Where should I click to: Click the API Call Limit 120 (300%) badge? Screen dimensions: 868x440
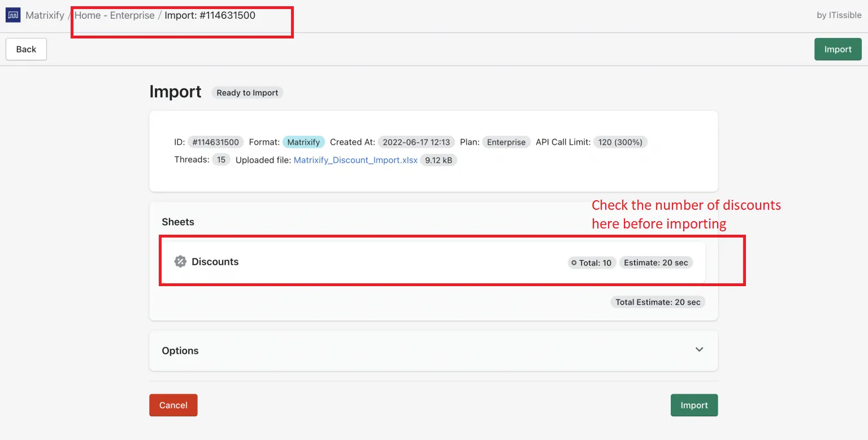(620, 142)
